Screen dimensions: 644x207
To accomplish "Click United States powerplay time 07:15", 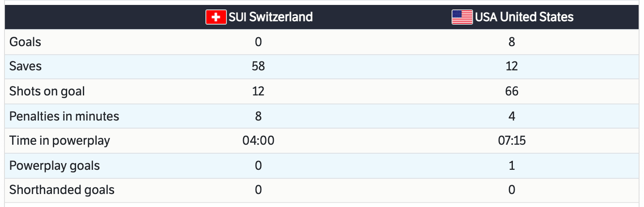I will coord(512,141).
